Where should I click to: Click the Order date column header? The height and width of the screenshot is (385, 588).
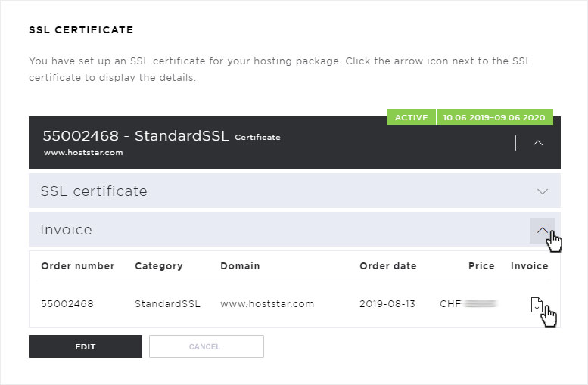tap(388, 265)
